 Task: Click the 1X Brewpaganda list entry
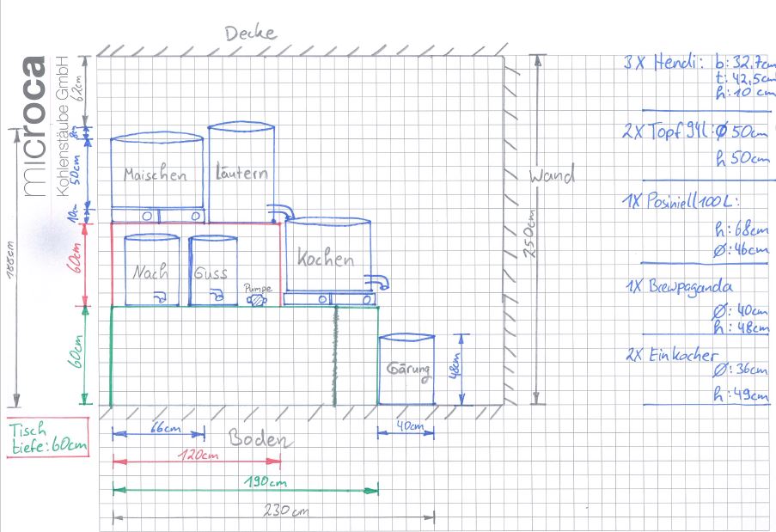(679, 287)
